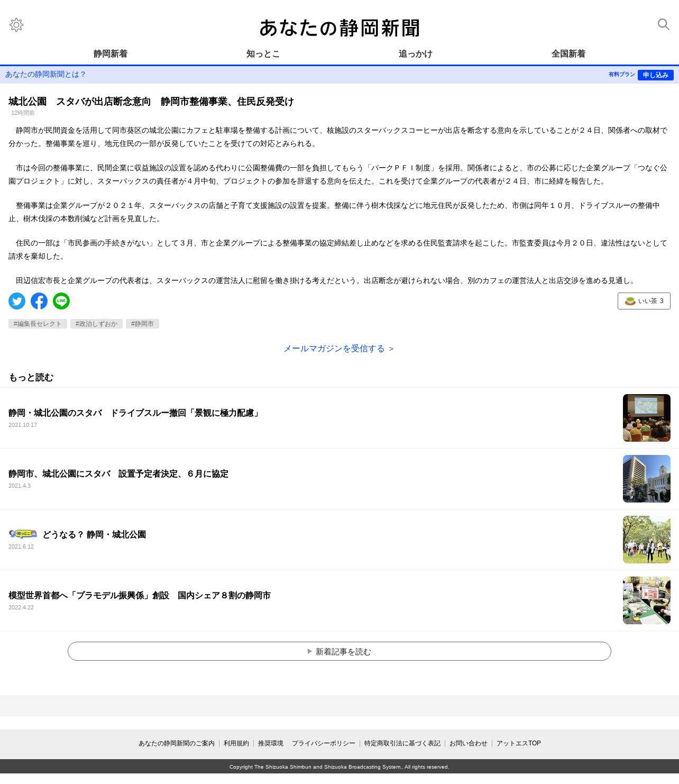Click thumbnail of people in the park

(x=646, y=540)
